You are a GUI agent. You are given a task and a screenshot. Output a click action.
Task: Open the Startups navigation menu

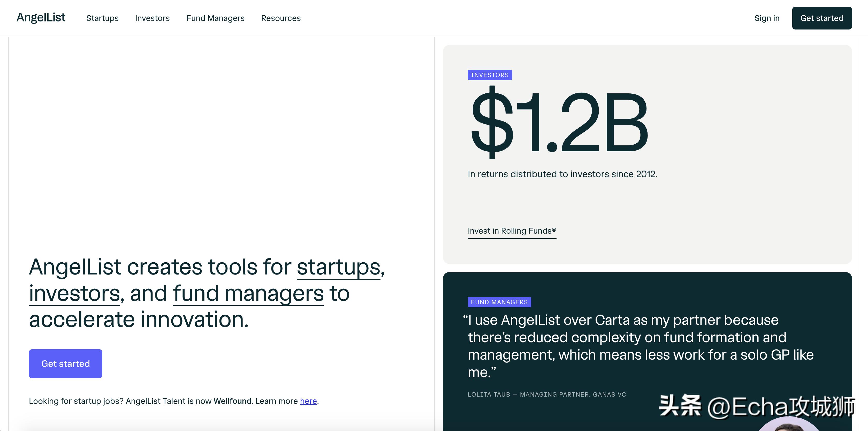point(102,18)
